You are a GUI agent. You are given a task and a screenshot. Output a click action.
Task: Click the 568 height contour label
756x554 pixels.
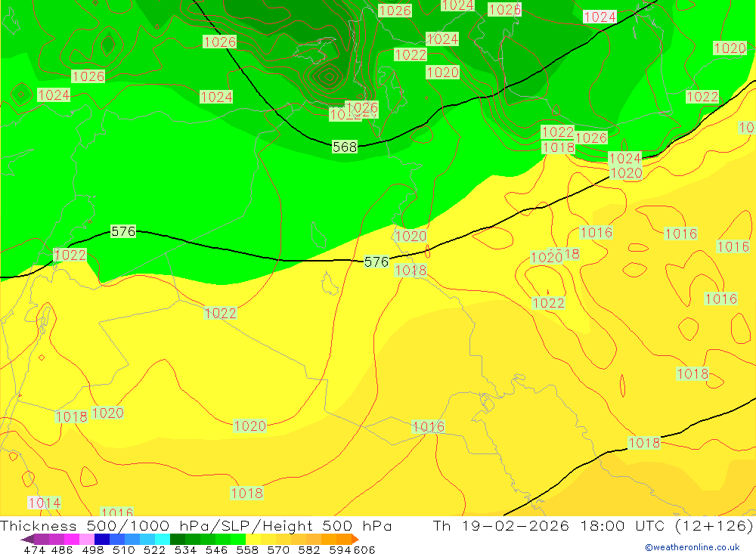(345, 147)
